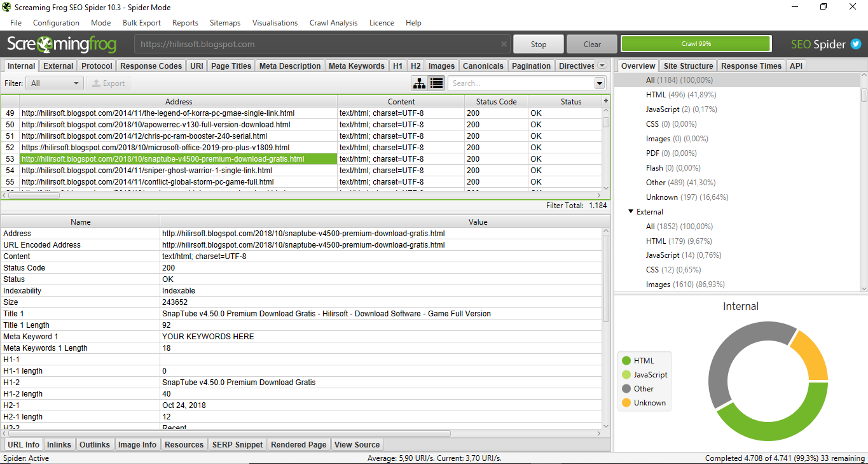Image resolution: width=868 pixels, height=464 pixels.
Task: Open the H2 tab
Action: pos(415,66)
